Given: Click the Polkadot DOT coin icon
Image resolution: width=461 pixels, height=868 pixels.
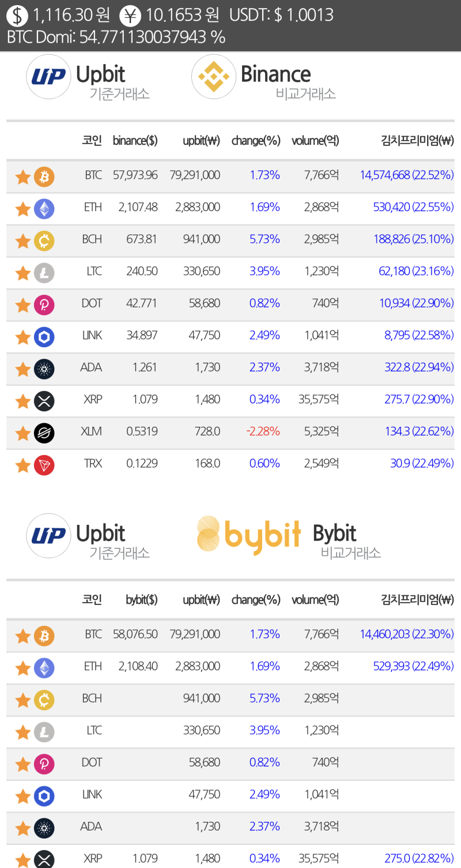Looking at the screenshot, I should (x=44, y=305).
